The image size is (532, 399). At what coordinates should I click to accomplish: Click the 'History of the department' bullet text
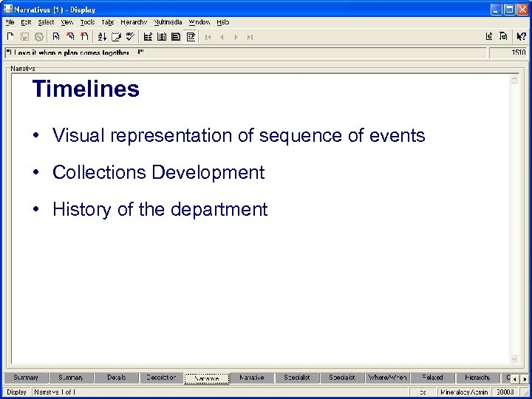[160, 209]
